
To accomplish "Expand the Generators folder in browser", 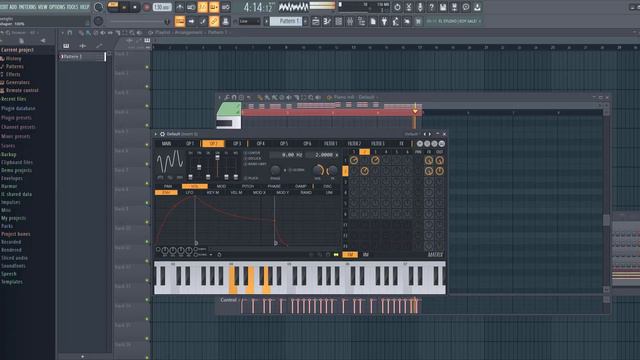I will tap(18, 82).
